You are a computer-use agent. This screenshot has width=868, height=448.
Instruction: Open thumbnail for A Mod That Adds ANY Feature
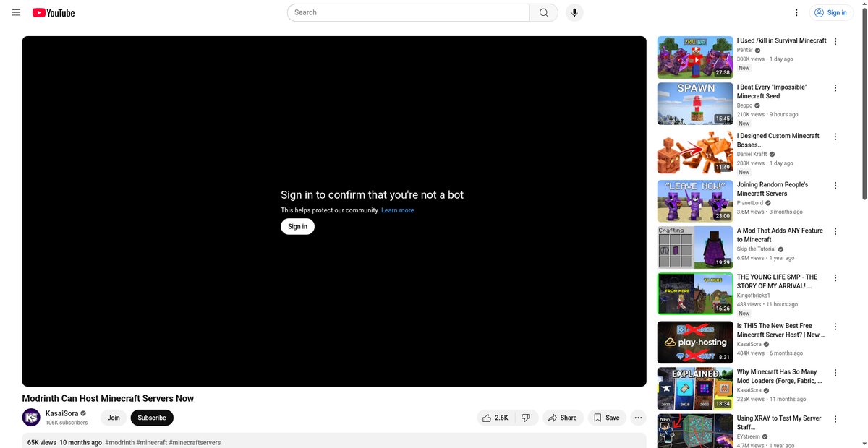point(695,247)
